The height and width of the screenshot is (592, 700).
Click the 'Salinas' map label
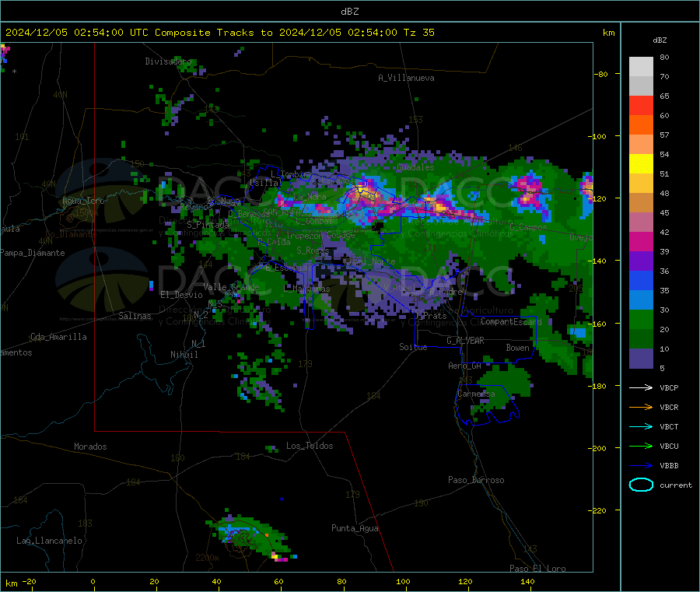[x=135, y=316]
